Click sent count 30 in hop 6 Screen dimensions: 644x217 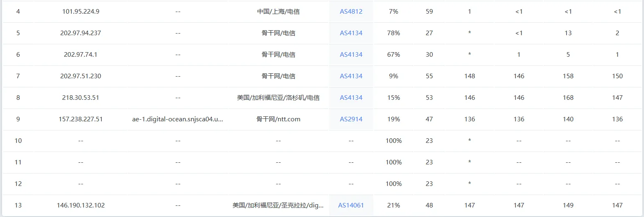pos(429,55)
